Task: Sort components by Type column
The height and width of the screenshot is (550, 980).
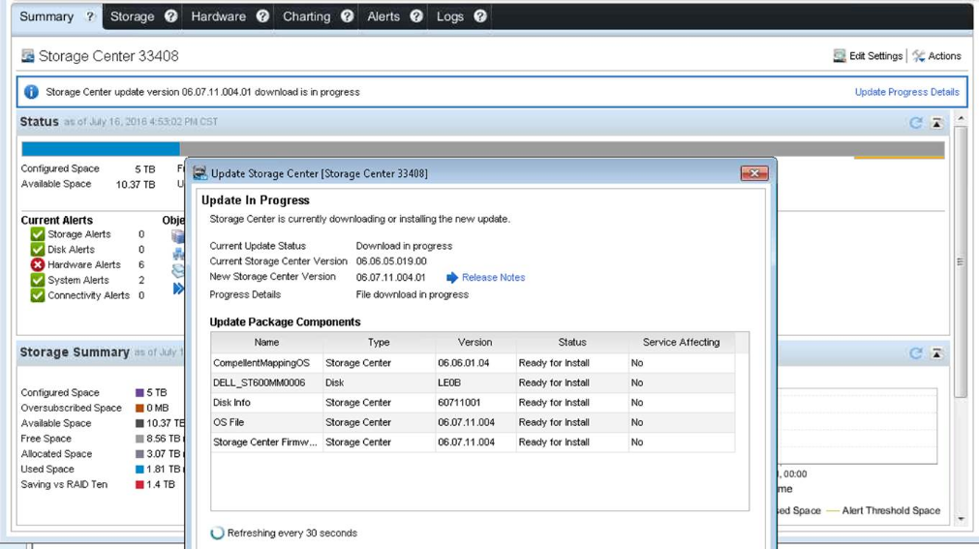Action: coord(379,343)
